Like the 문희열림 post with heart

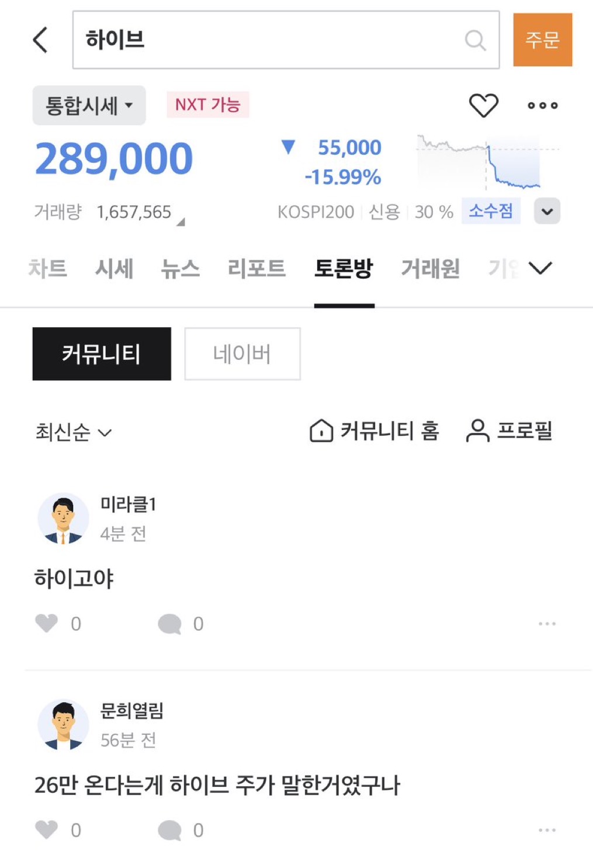47,829
